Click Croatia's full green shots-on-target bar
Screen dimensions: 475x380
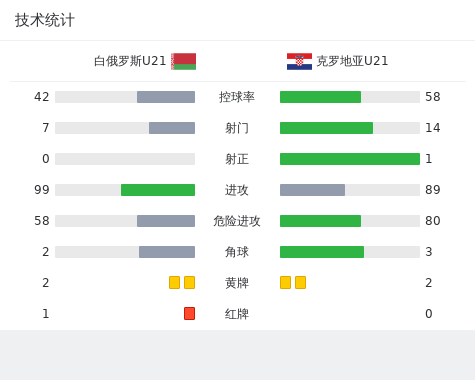(x=350, y=159)
